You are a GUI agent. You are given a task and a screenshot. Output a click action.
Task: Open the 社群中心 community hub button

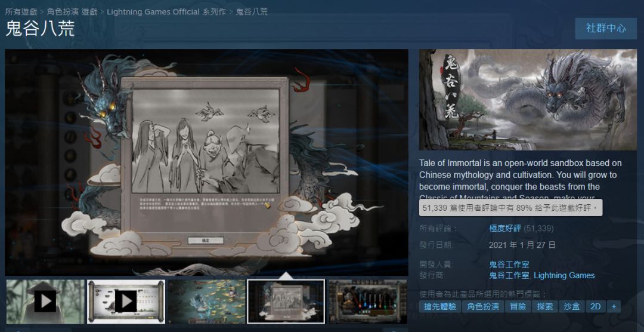606,29
